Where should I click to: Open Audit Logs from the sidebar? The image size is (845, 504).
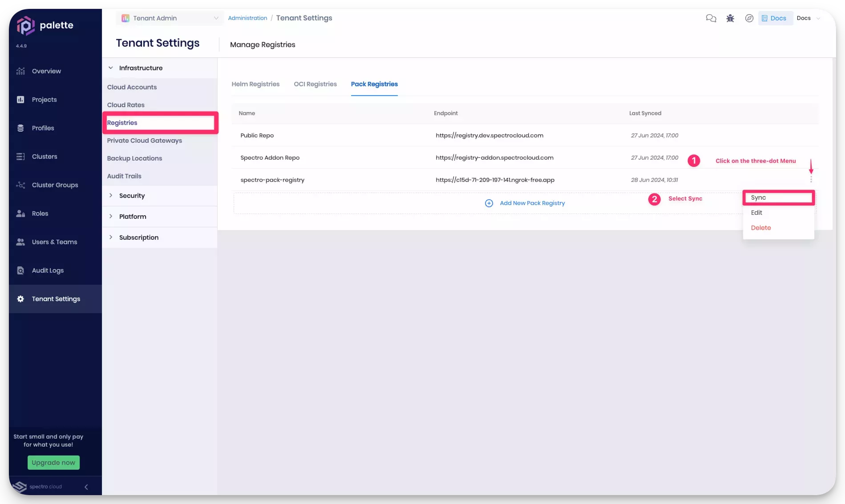point(47,270)
